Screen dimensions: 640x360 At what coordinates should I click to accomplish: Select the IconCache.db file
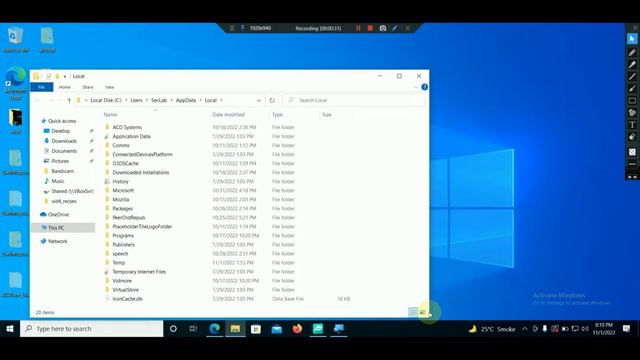[x=127, y=299]
